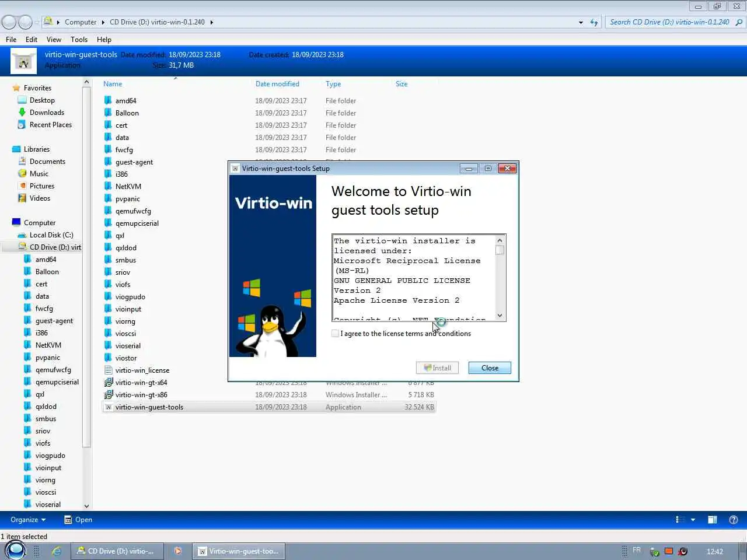This screenshot has height=560, width=747.
Task: Toggle the preview pane icon
Action: point(712,520)
